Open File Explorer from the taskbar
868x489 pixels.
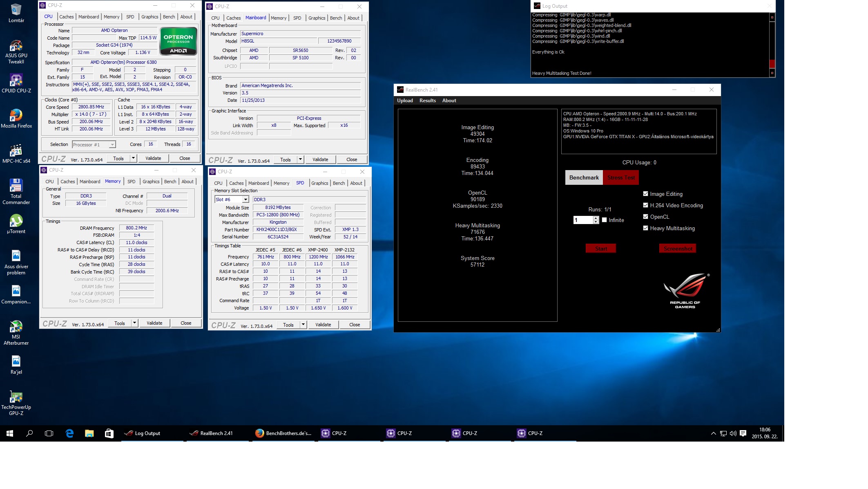[x=89, y=433]
